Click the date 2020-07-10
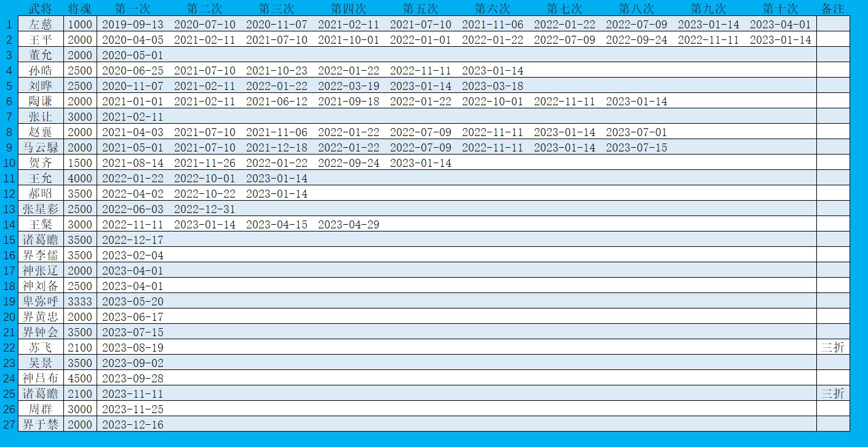 click(205, 25)
